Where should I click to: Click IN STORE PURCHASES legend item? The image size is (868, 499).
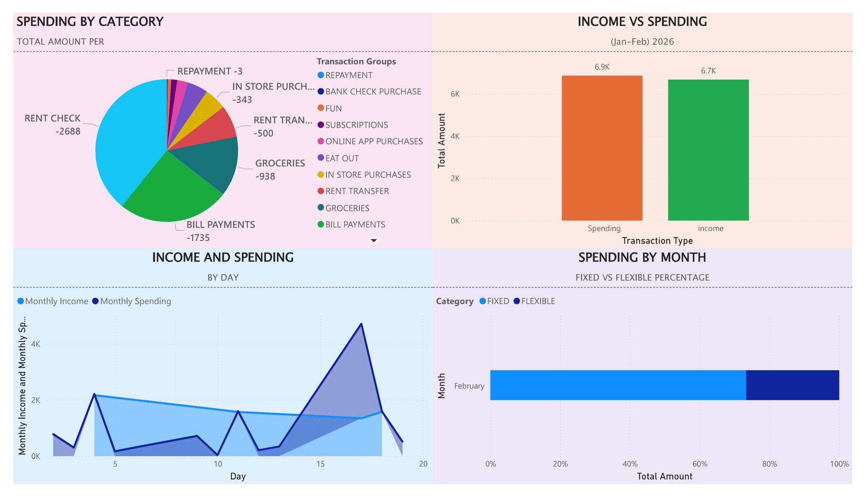point(368,174)
